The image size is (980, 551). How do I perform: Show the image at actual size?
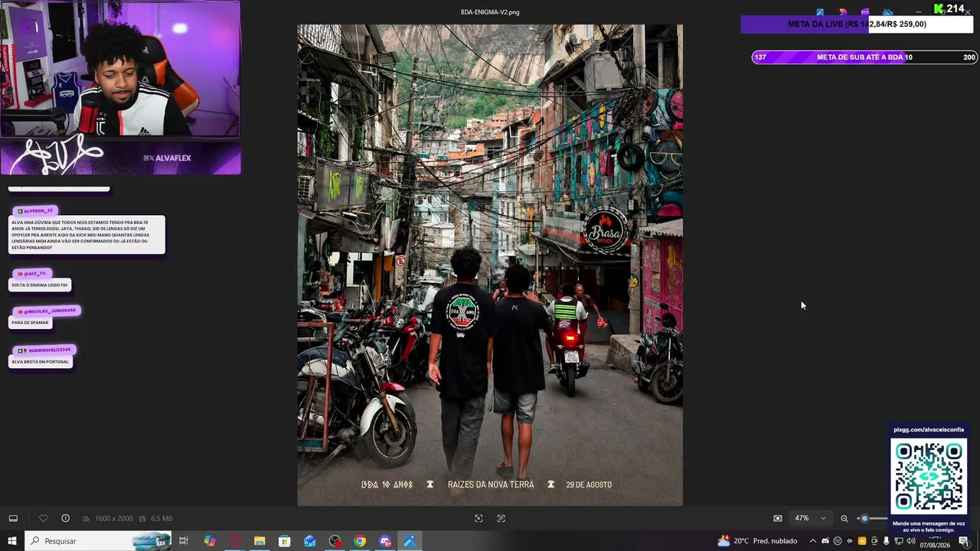coord(501,518)
